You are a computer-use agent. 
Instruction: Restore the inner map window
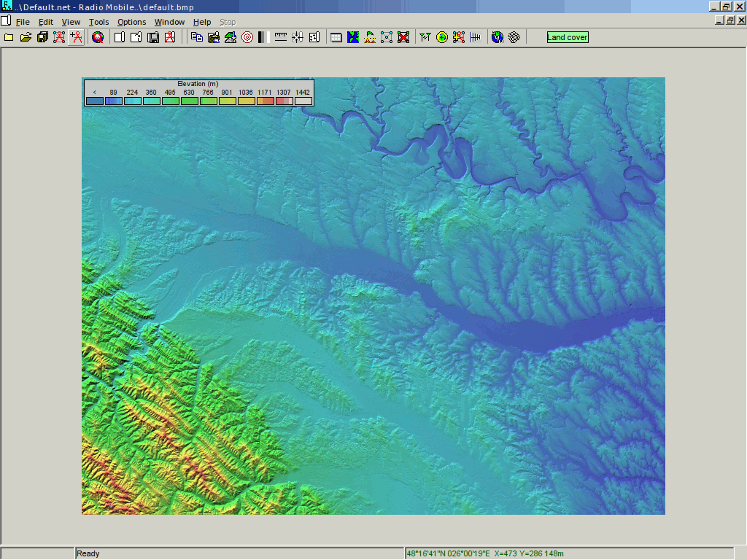click(x=730, y=20)
